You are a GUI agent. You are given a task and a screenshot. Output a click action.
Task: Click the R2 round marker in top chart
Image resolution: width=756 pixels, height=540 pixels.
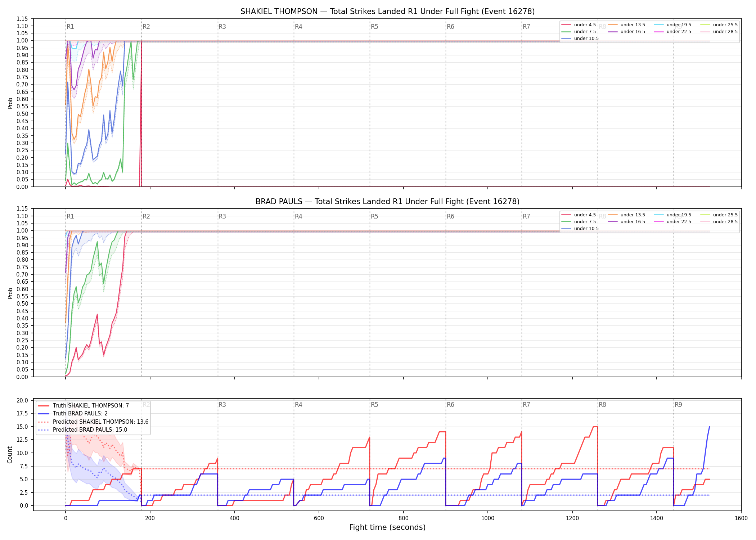[146, 27]
